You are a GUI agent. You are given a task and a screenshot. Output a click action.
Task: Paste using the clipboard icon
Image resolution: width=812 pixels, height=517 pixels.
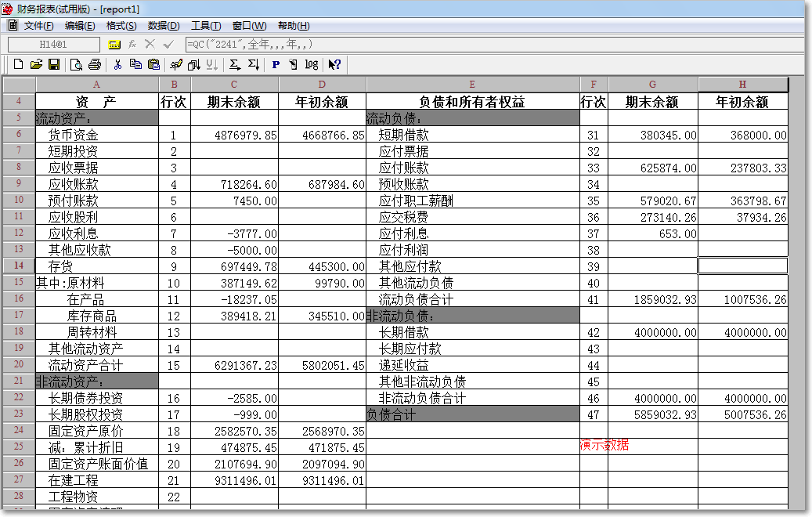[153, 64]
